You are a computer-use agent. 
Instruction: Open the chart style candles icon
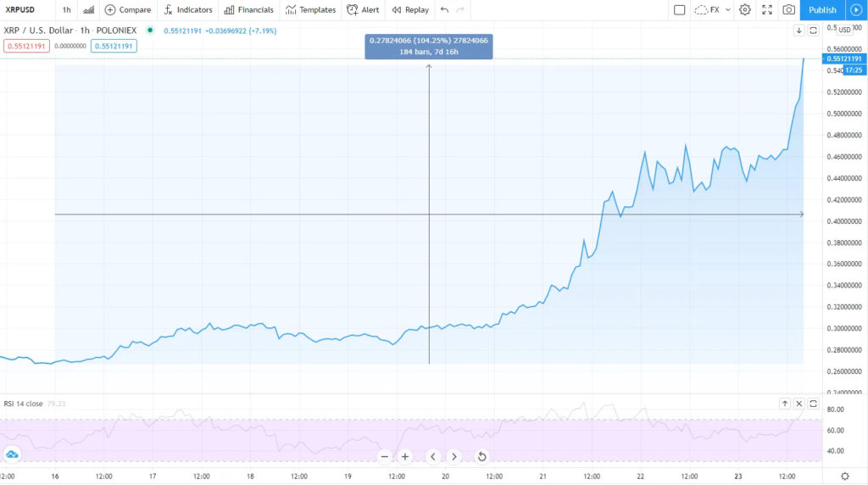coord(88,10)
